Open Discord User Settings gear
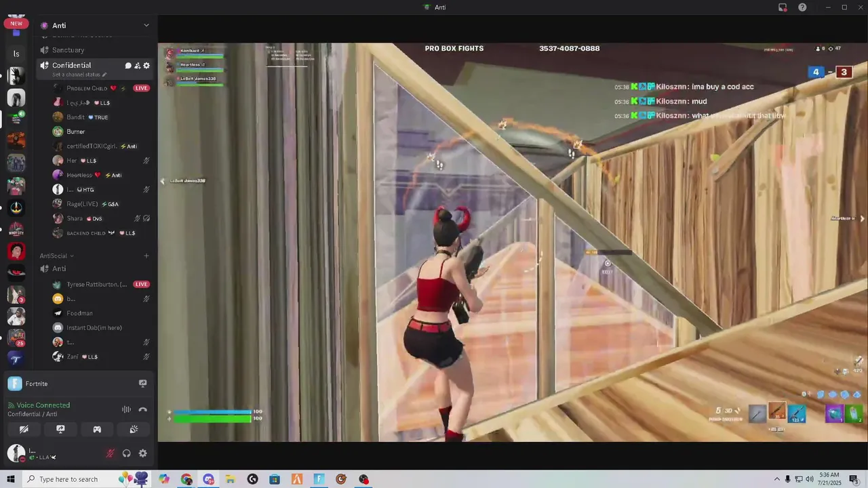Image resolution: width=868 pixels, height=488 pixels. [x=143, y=453]
